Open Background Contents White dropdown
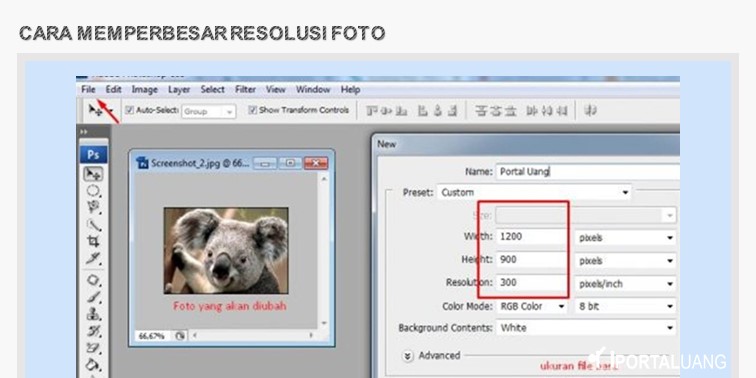 point(586,328)
